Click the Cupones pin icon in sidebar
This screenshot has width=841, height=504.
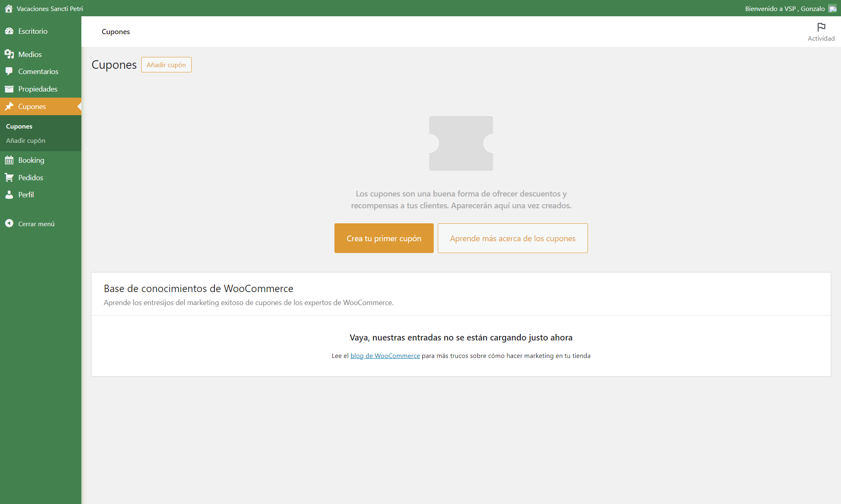click(x=9, y=106)
